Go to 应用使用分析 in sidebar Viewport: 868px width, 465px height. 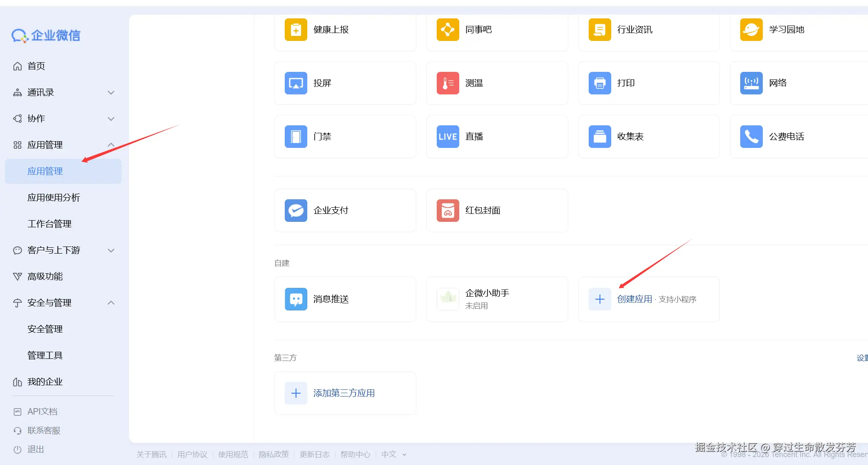coord(53,198)
